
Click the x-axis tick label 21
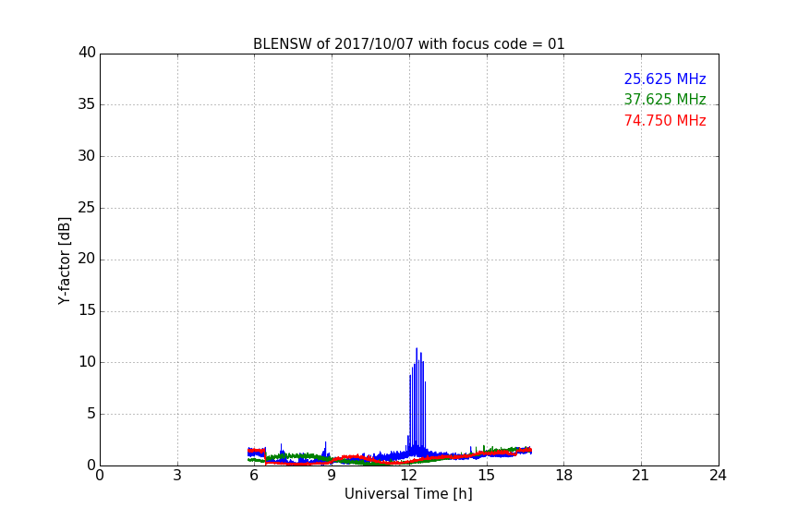pyautogui.click(x=641, y=476)
